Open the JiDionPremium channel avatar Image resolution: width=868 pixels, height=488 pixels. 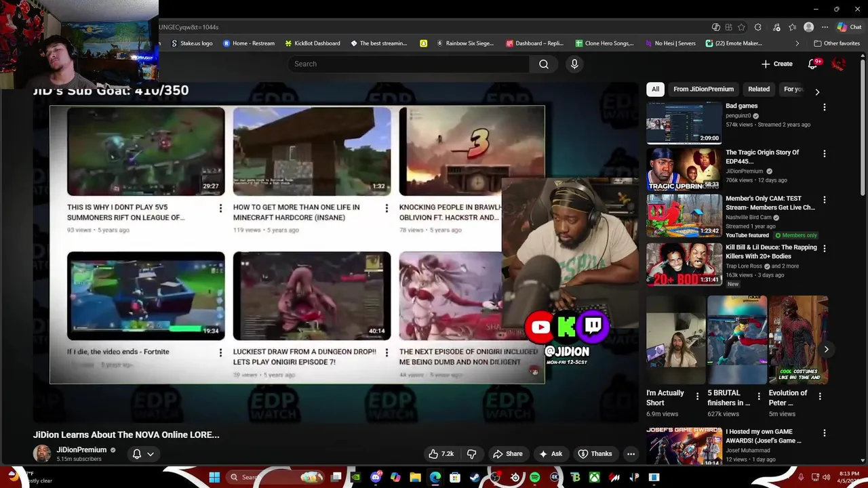(x=42, y=454)
